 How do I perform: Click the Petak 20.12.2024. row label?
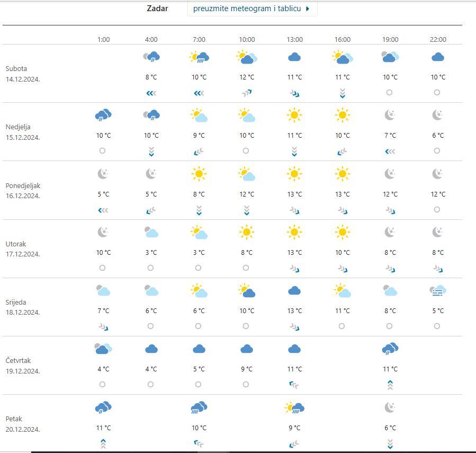23,424
